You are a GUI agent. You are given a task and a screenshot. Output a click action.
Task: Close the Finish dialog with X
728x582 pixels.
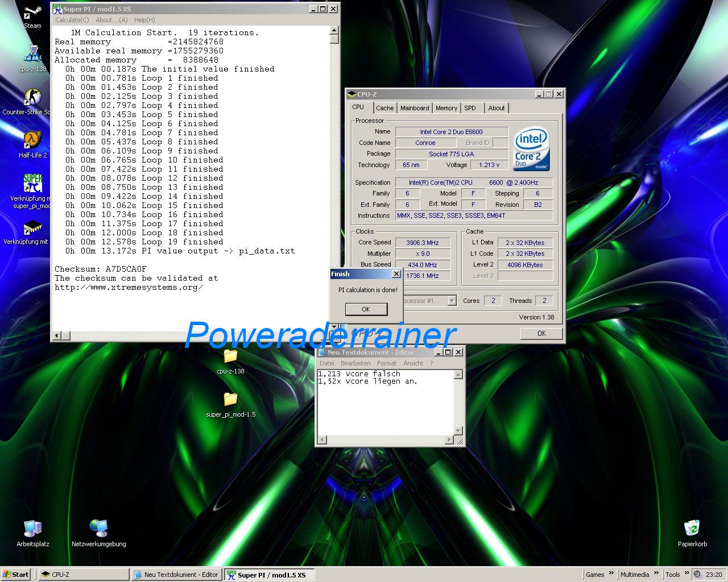coord(396,274)
